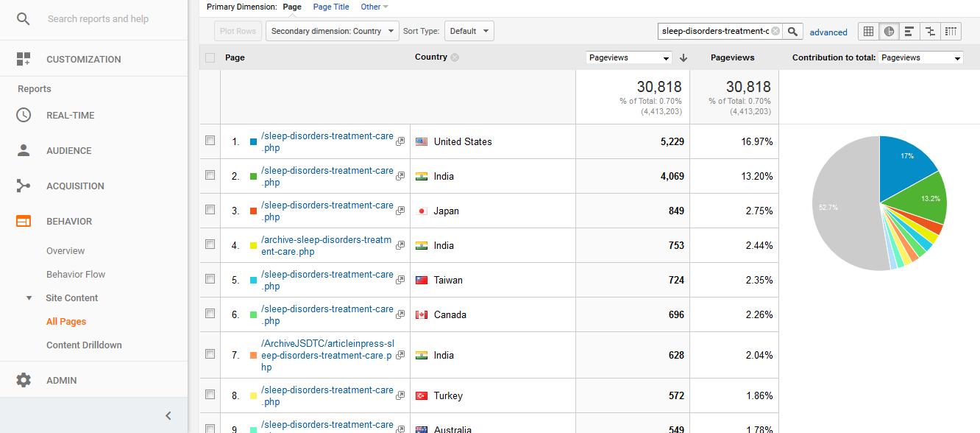This screenshot has height=433, width=980.
Task: Select Page Title primary dimension
Action: pyautogui.click(x=331, y=7)
